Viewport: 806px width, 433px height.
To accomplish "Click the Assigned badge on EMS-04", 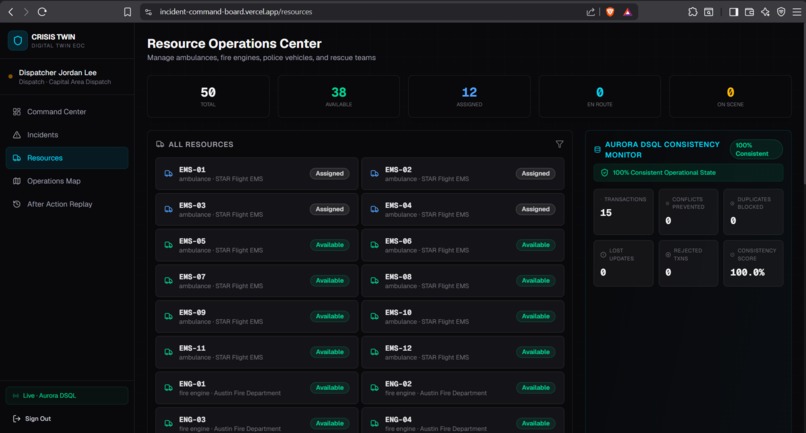I will tap(536, 209).
